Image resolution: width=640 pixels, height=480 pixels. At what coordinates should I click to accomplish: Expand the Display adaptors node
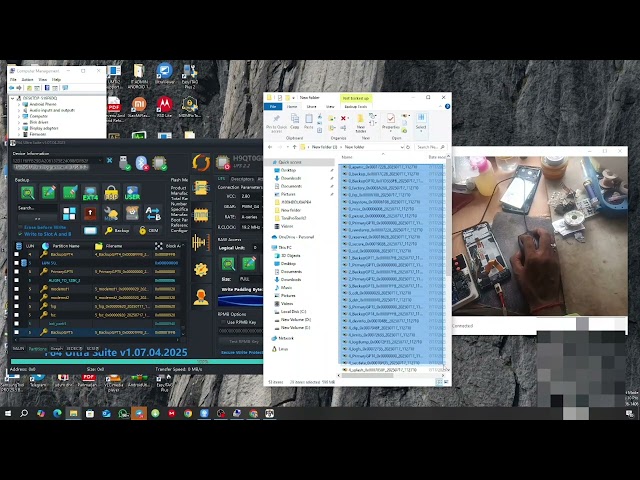18,128
